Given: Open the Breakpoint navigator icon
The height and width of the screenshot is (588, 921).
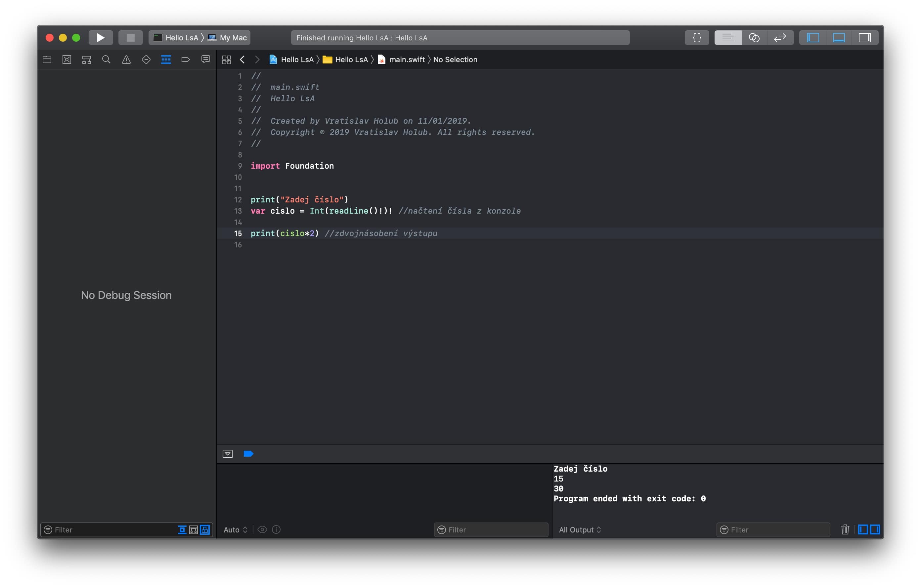Looking at the screenshot, I should point(186,60).
